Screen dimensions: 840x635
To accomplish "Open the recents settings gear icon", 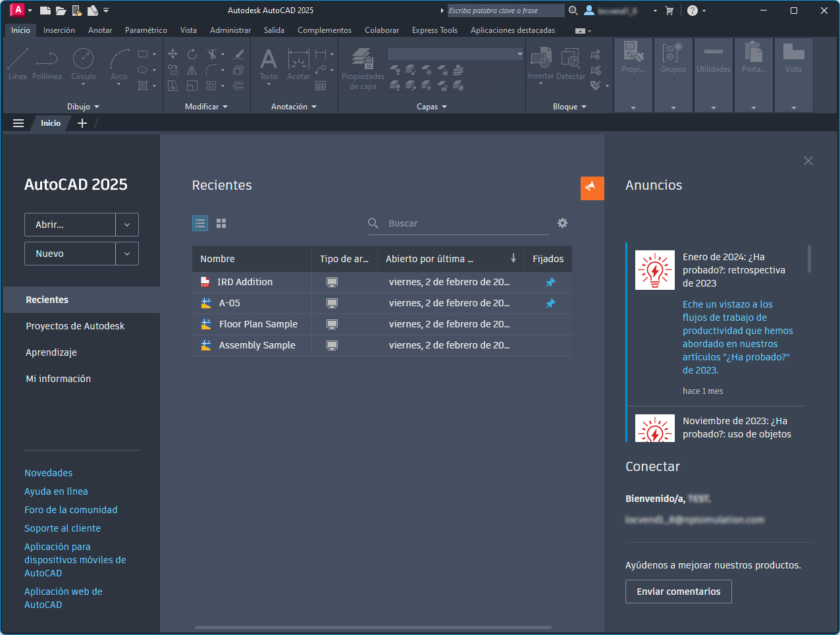I will click(562, 223).
